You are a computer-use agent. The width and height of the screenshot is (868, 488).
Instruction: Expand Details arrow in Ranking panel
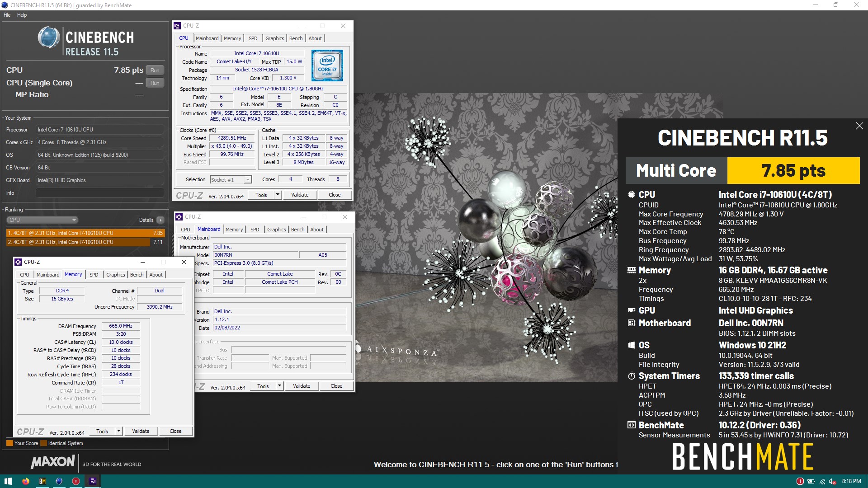tap(160, 220)
